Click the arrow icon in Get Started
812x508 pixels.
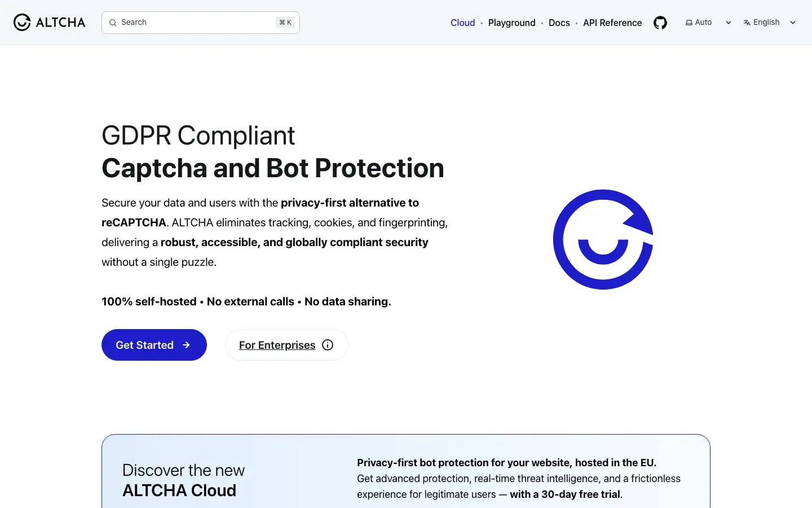coord(186,345)
